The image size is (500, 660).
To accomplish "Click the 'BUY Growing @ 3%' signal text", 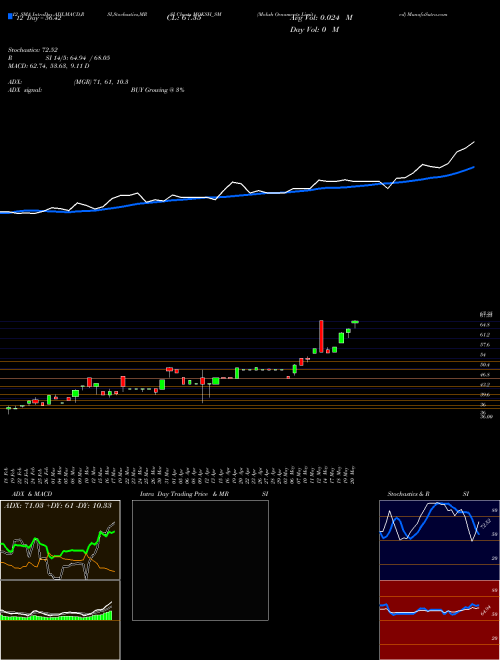I will point(157,90).
